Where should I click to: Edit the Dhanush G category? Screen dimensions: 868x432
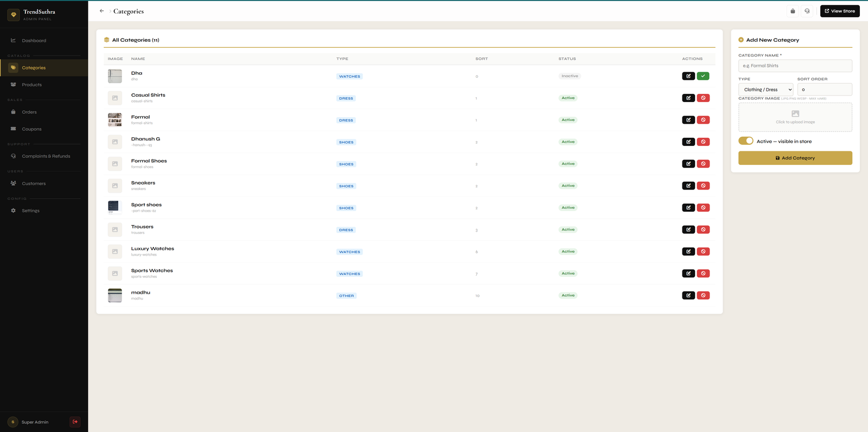click(x=688, y=142)
